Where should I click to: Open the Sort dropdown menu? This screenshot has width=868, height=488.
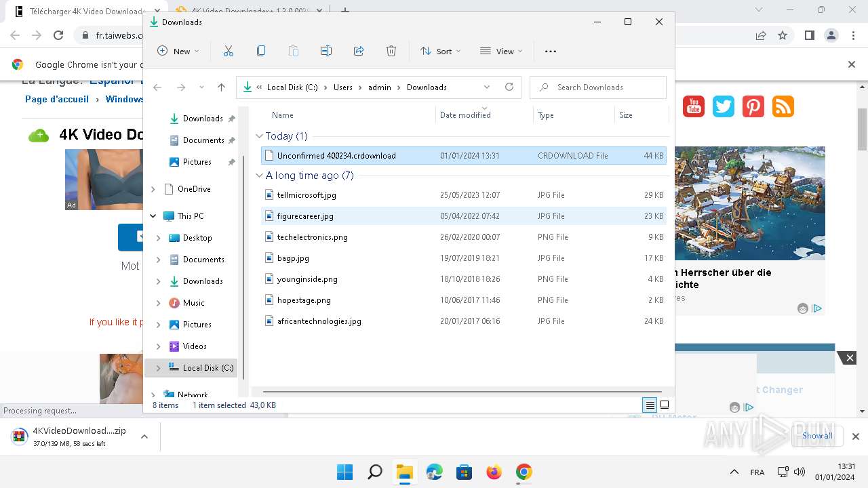tap(440, 51)
